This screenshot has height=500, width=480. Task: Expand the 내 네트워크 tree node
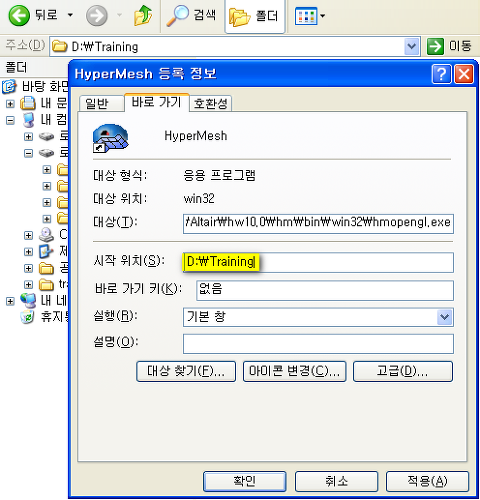[x=10, y=301]
